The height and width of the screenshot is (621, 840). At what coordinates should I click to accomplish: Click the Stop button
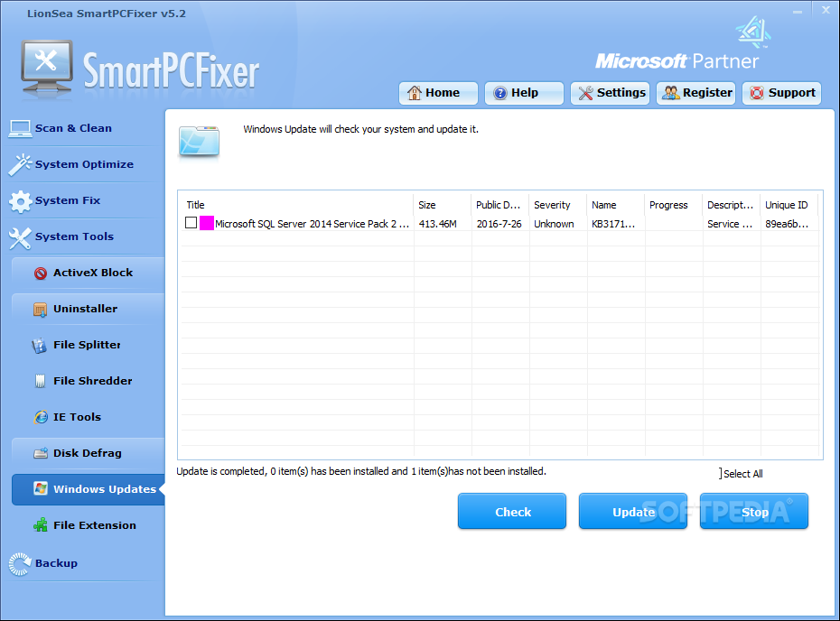pyautogui.click(x=754, y=511)
